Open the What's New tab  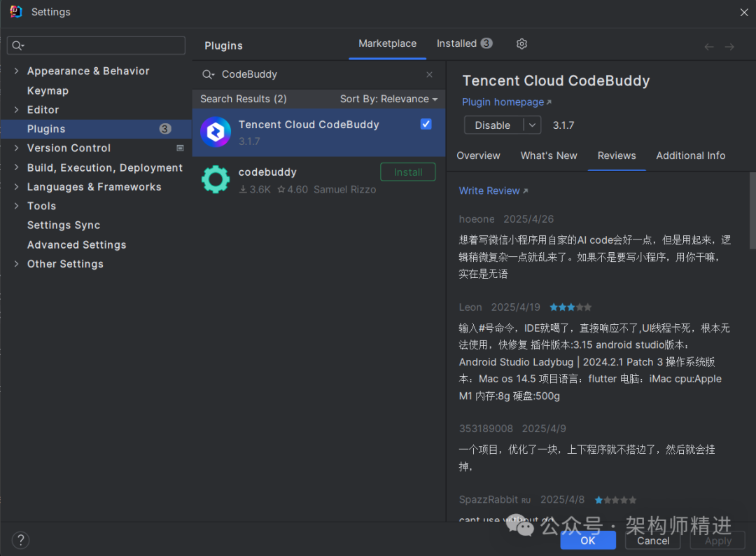549,155
